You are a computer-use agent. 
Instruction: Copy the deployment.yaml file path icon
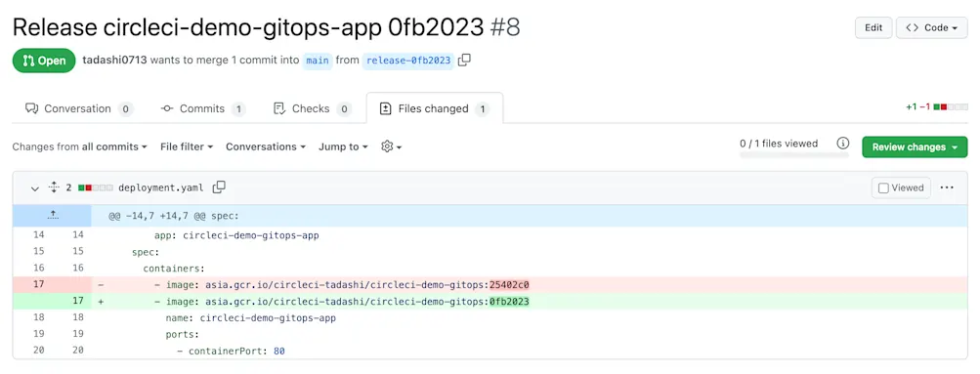pos(219,187)
